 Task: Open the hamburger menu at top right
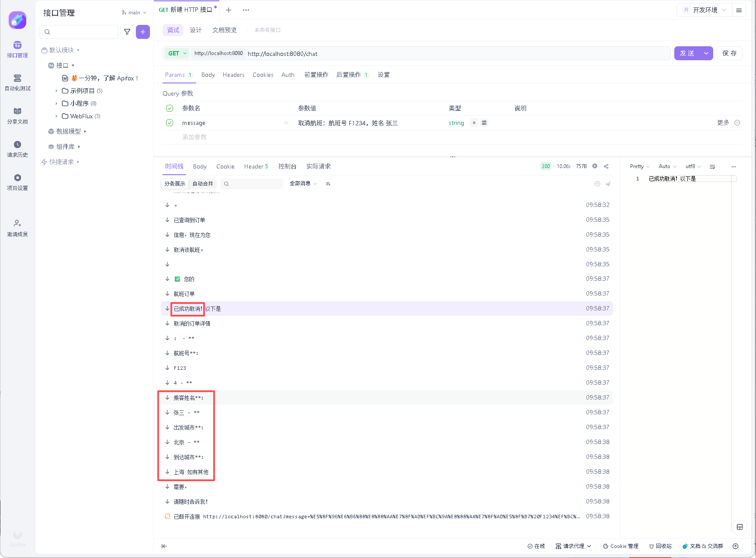(x=739, y=10)
